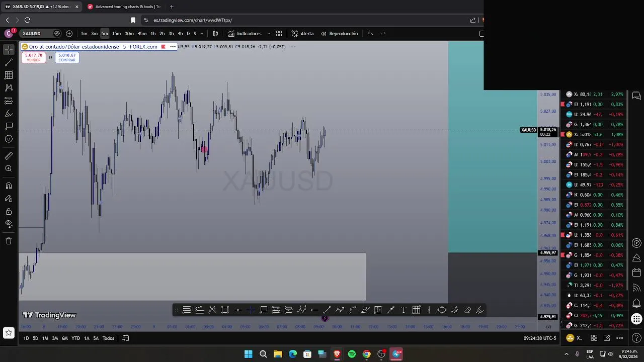The height and width of the screenshot is (362, 644).
Task: Open the calendar panel on right sidebar
Action: click(636, 273)
